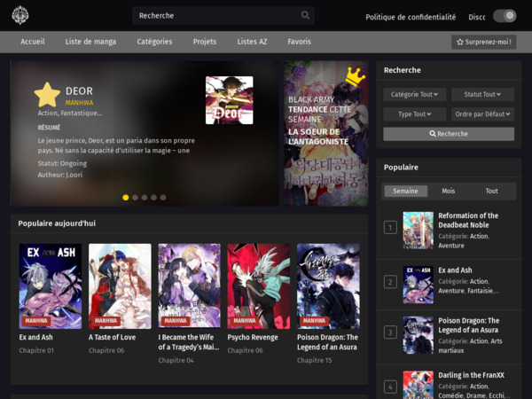Screen dimensions: 532x399
Task: Open the Projets menu item
Action: click(x=205, y=42)
